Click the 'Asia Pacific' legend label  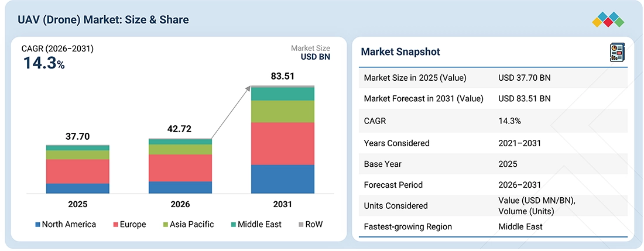(x=192, y=224)
